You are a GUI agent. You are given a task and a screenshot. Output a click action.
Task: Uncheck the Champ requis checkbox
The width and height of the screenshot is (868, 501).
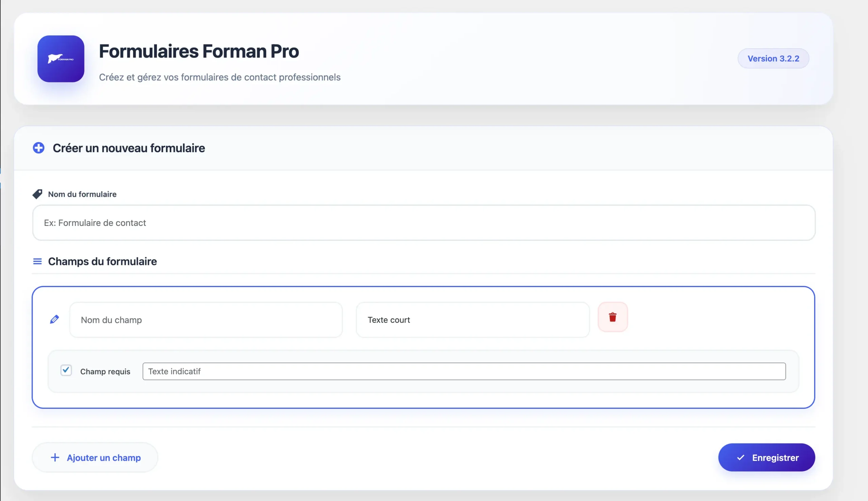click(66, 370)
